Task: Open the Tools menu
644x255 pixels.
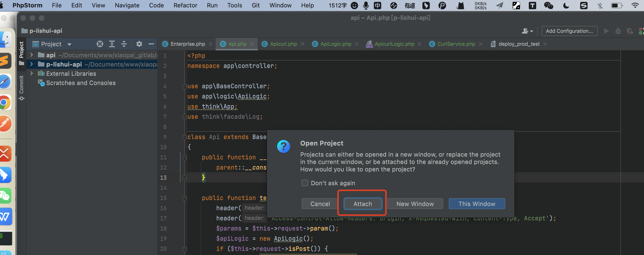Action: [x=235, y=5]
